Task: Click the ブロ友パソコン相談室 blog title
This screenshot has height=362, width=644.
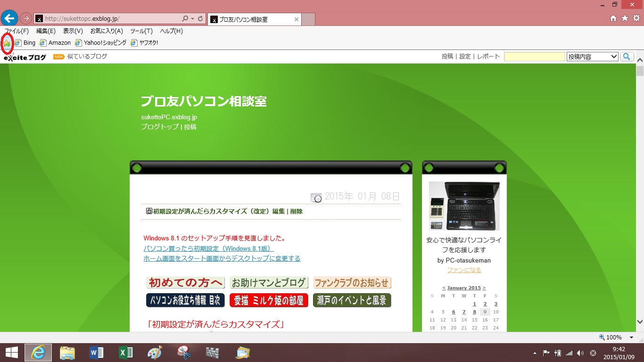Action: coord(204,101)
